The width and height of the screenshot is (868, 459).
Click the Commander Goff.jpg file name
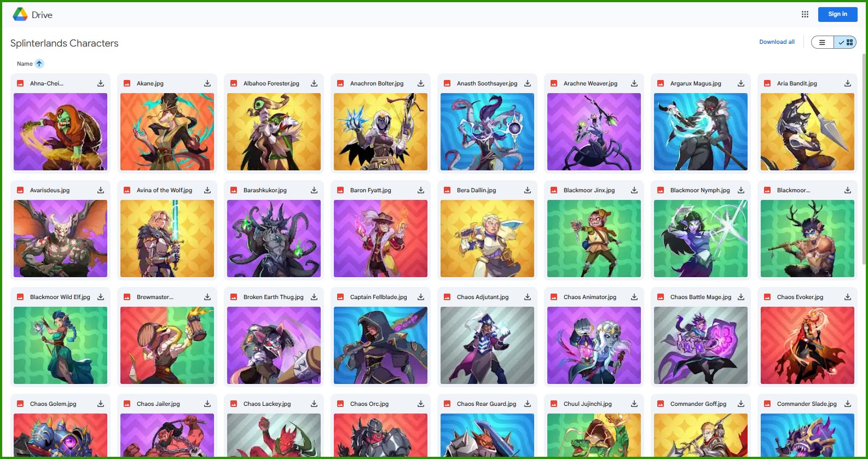[x=698, y=404]
